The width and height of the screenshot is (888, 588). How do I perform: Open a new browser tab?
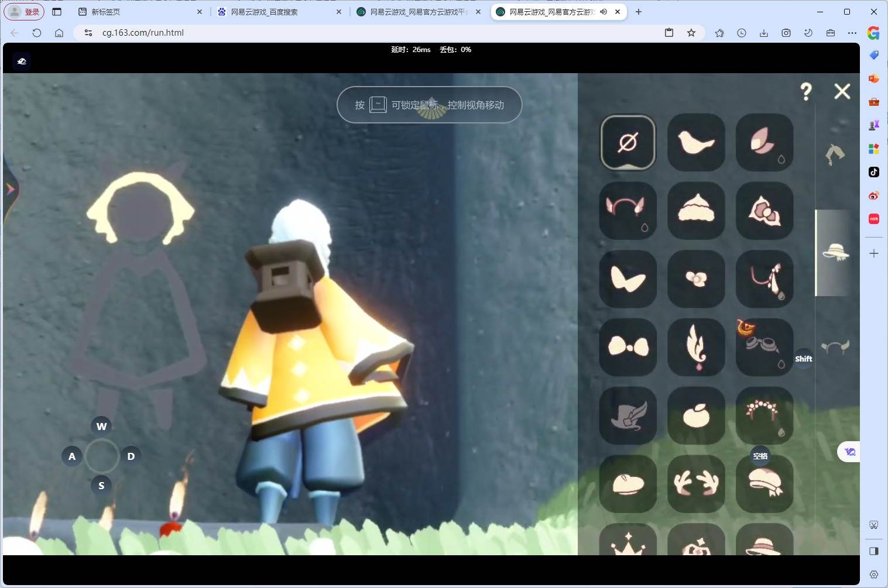pyautogui.click(x=639, y=12)
